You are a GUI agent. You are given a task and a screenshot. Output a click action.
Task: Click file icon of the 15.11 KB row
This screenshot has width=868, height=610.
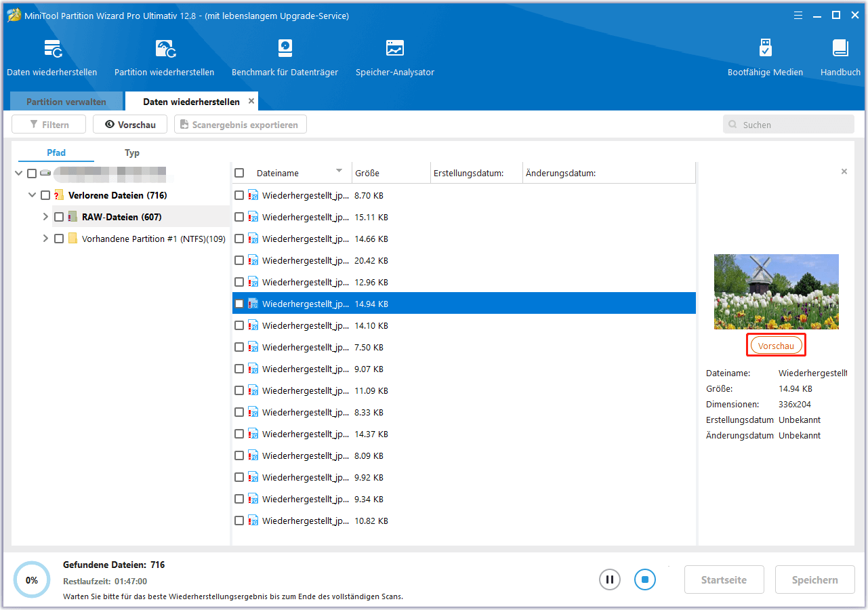[x=253, y=217]
